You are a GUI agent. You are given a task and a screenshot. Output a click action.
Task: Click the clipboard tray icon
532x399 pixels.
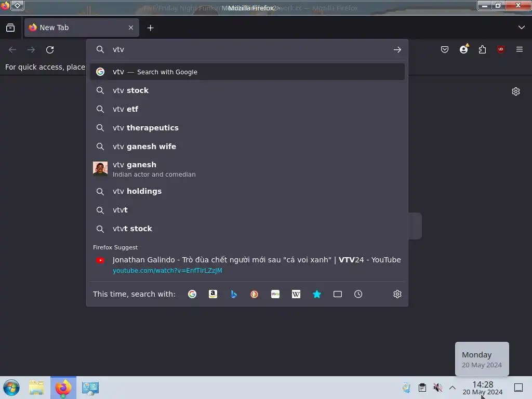422,388
